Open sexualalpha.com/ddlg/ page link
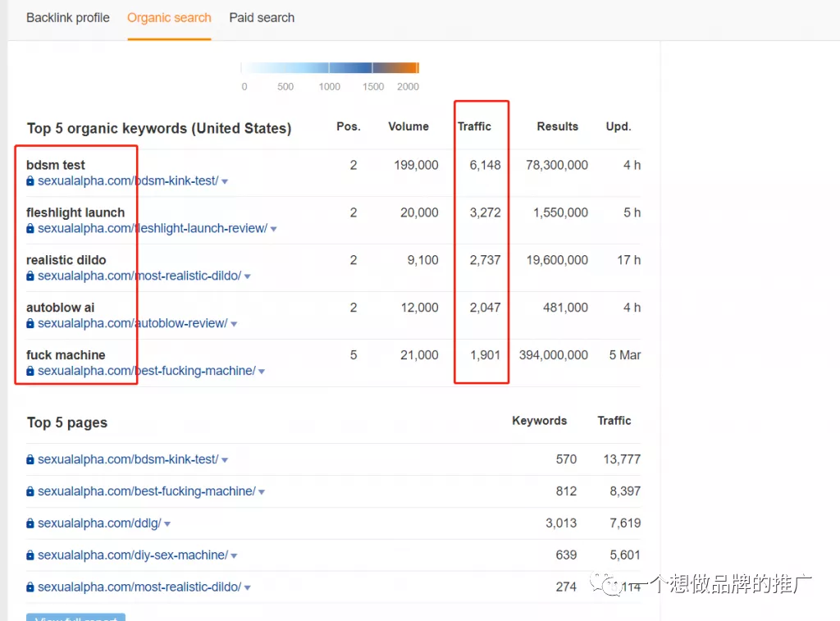 pyautogui.click(x=99, y=523)
